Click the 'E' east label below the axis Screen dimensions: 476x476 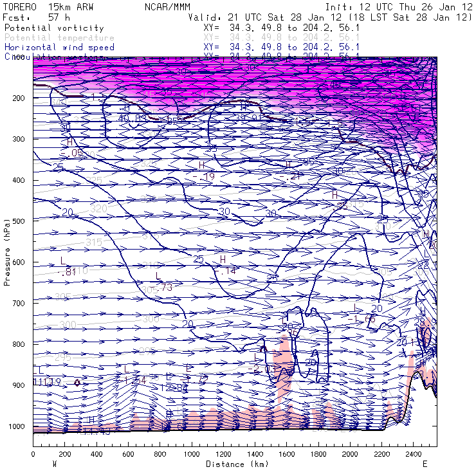pyautogui.click(x=425, y=464)
